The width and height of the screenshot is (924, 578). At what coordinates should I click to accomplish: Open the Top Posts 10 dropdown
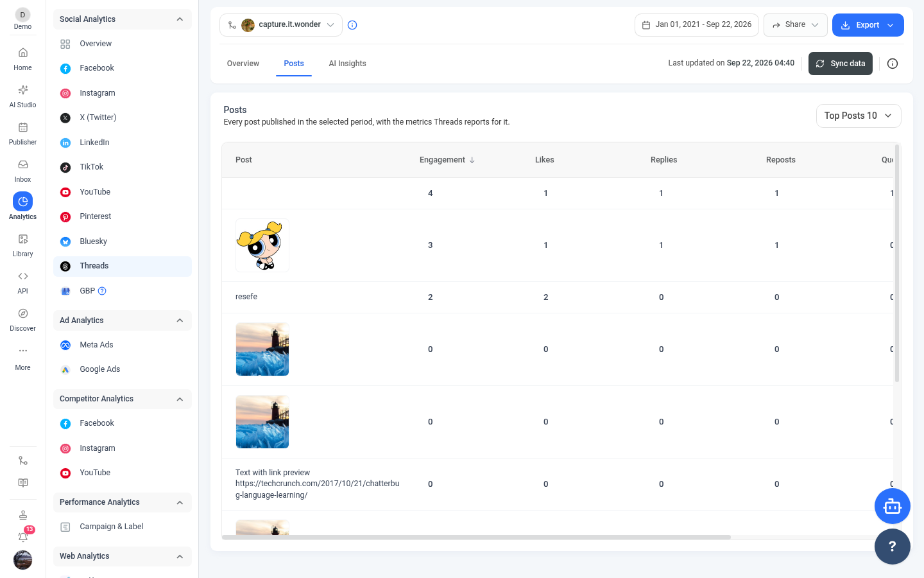[859, 116]
